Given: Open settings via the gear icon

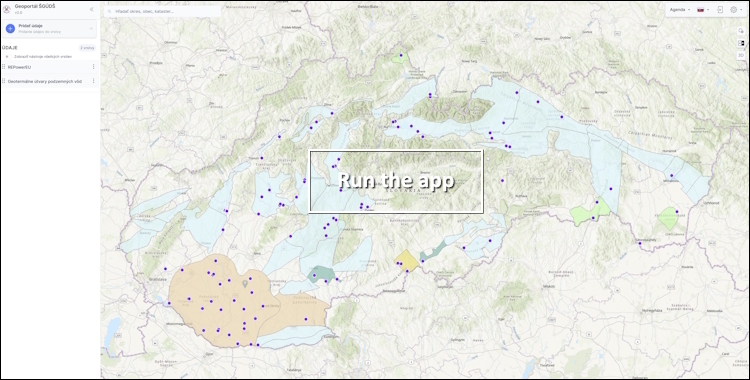Looking at the screenshot, I should [x=734, y=10].
